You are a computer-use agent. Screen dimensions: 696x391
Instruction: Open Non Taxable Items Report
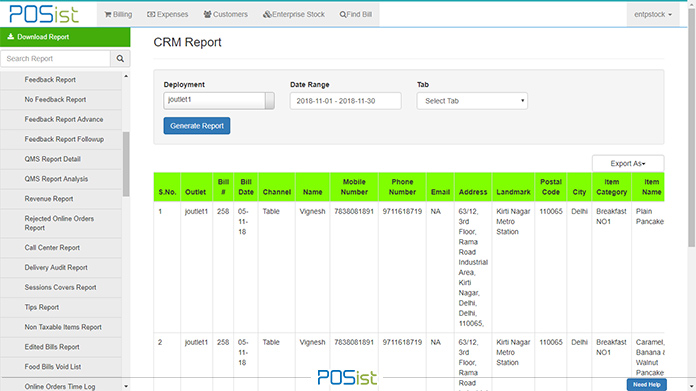[x=61, y=327]
